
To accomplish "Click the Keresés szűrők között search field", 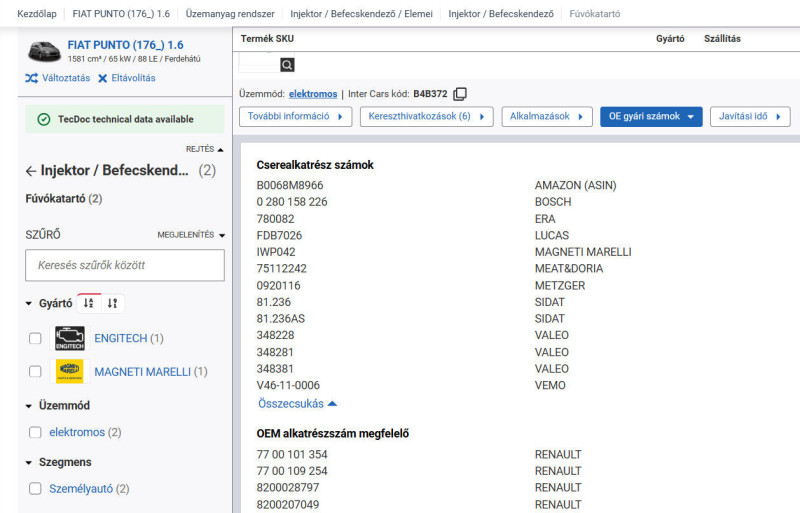I will click(x=125, y=265).
